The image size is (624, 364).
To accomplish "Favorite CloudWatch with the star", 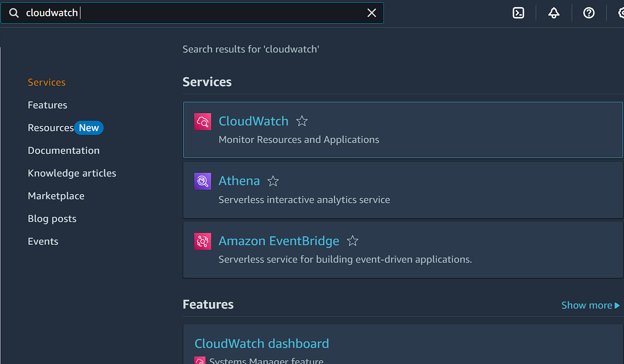I will point(302,121).
